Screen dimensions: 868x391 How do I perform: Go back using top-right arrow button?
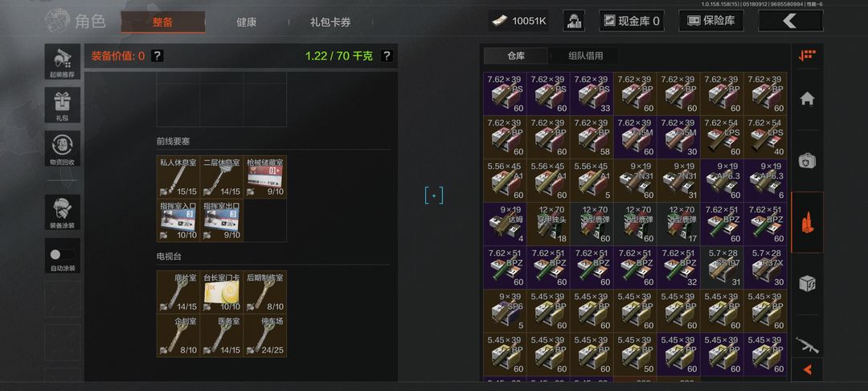(791, 21)
